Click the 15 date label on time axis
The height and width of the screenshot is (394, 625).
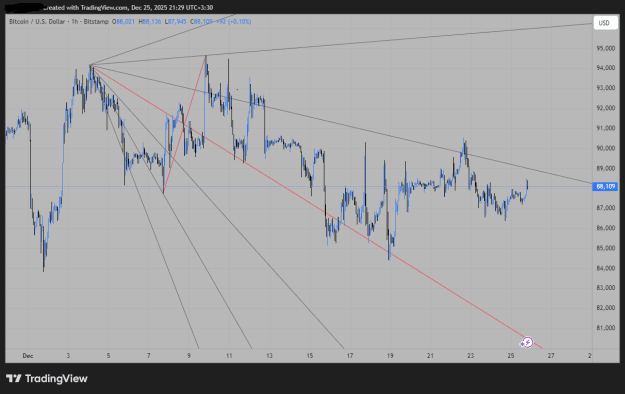(x=310, y=356)
